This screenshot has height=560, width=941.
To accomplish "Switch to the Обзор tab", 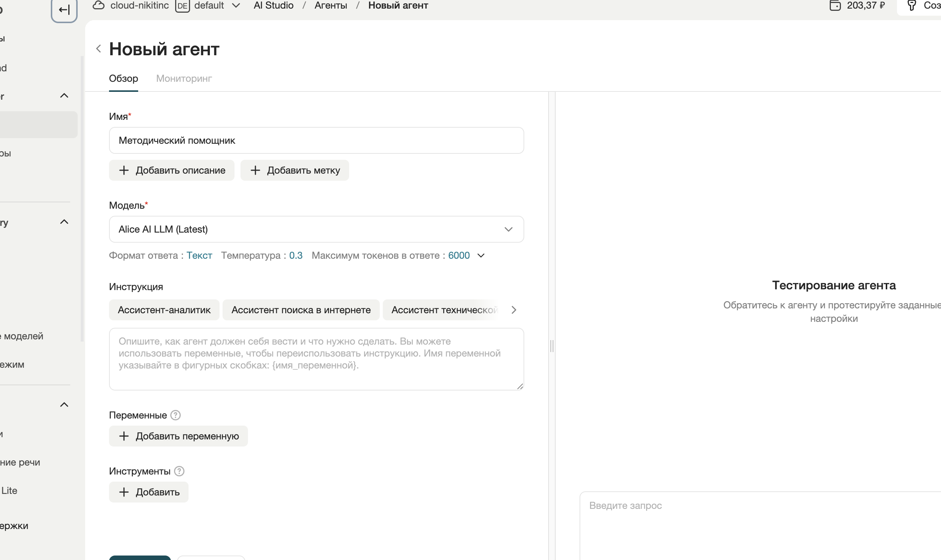I will [124, 78].
